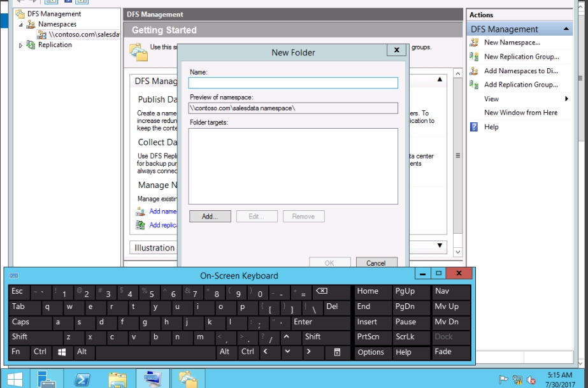Screen dimensions: 588x388
Task: Close the New Folder dialog
Action: [396, 50]
